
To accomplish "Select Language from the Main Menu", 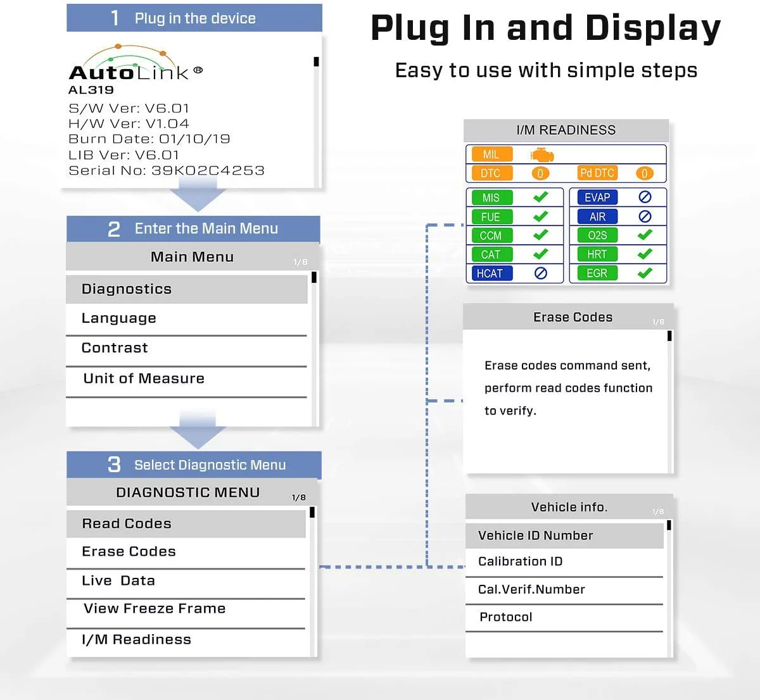I will [x=118, y=318].
